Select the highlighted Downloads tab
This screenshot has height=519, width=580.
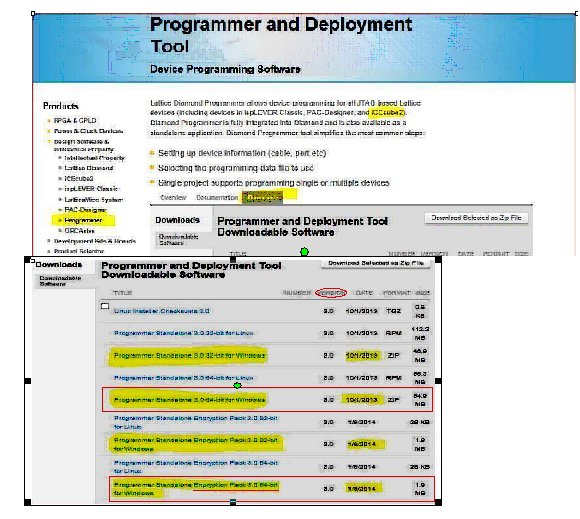coord(263,198)
